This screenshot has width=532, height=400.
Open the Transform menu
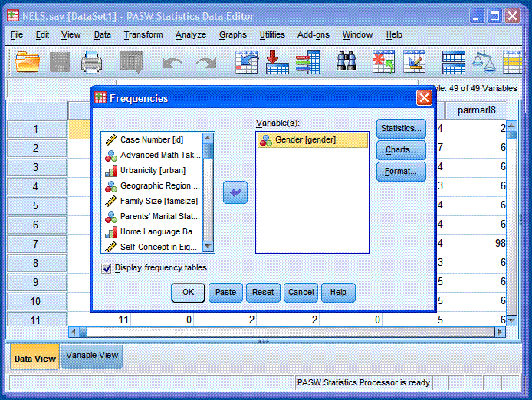coord(143,35)
